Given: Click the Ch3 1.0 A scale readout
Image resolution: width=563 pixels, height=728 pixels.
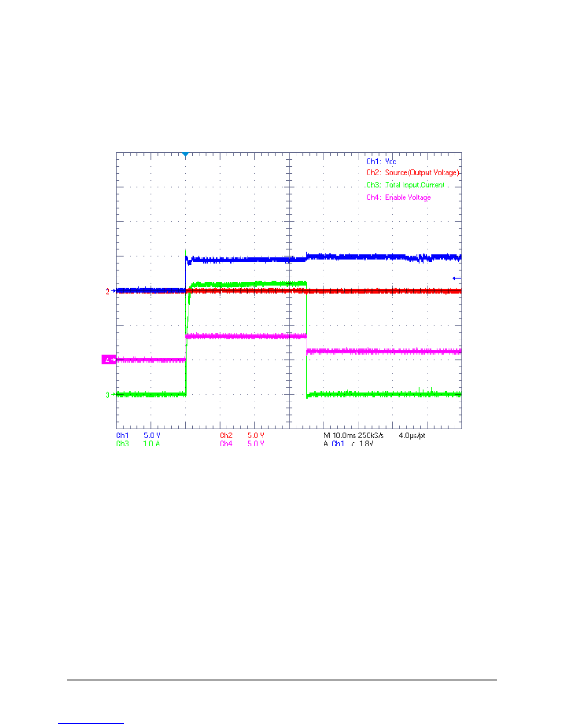Looking at the screenshot, I should point(138,444).
